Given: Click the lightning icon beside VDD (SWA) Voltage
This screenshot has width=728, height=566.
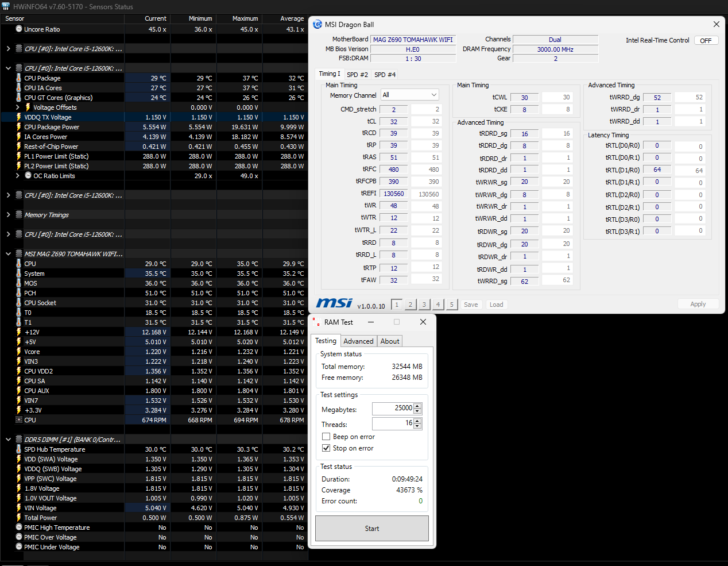Looking at the screenshot, I should pos(19,459).
